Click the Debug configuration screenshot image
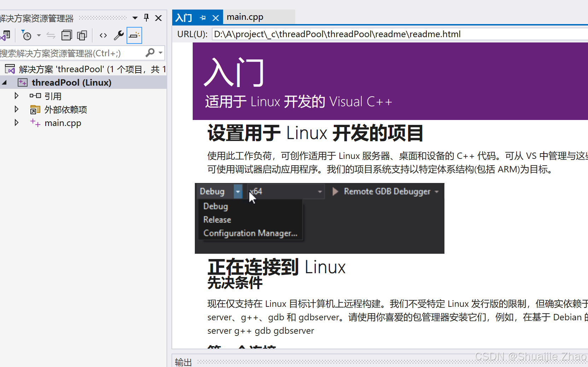 coord(320,218)
